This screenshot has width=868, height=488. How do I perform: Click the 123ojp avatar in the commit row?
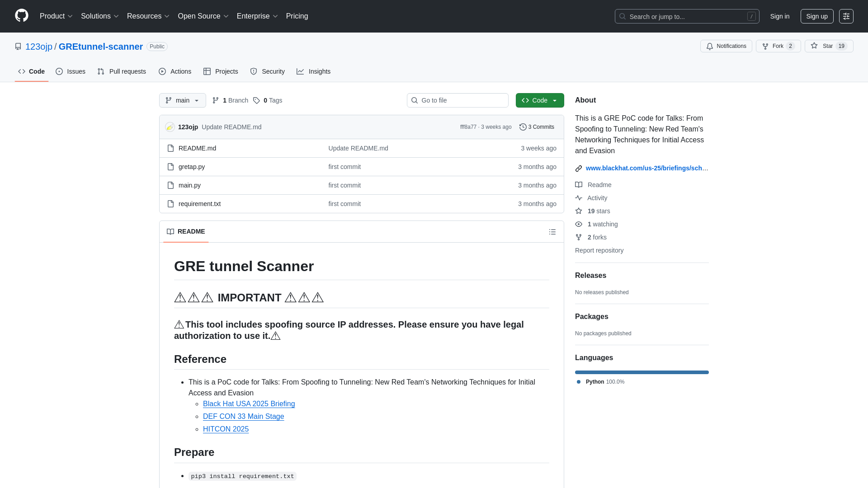(x=170, y=127)
